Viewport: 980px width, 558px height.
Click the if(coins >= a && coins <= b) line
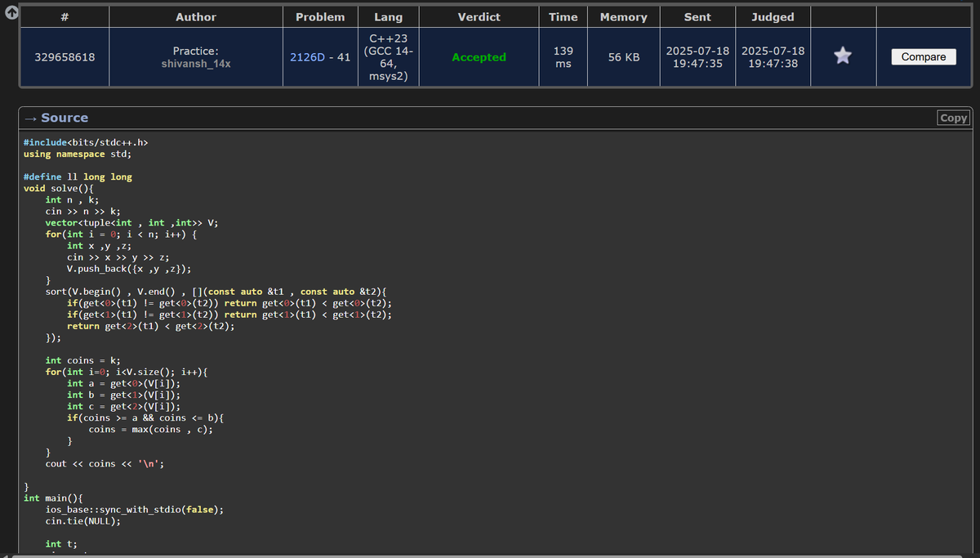click(x=146, y=417)
